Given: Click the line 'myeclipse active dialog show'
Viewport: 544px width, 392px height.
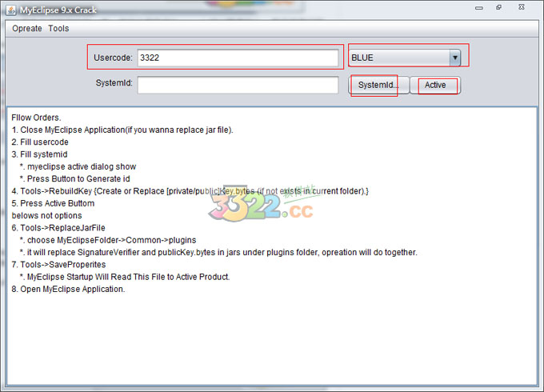Looking at the screenshot, I should point(78,166).
